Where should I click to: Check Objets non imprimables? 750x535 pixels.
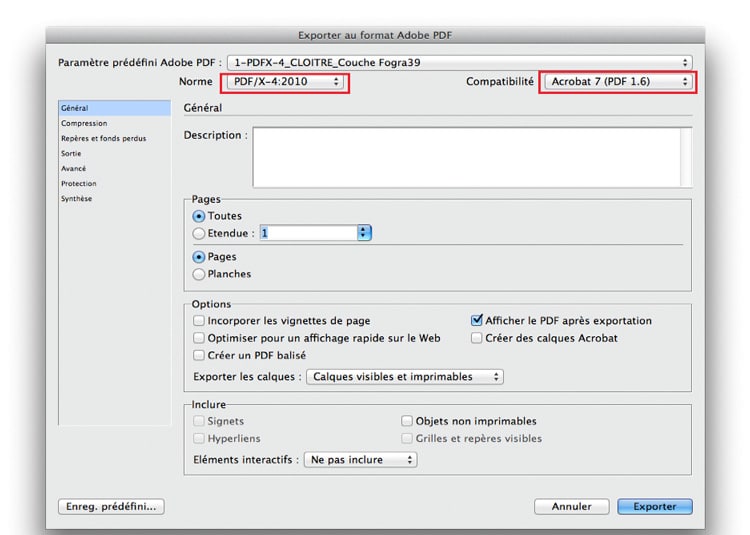407,421
